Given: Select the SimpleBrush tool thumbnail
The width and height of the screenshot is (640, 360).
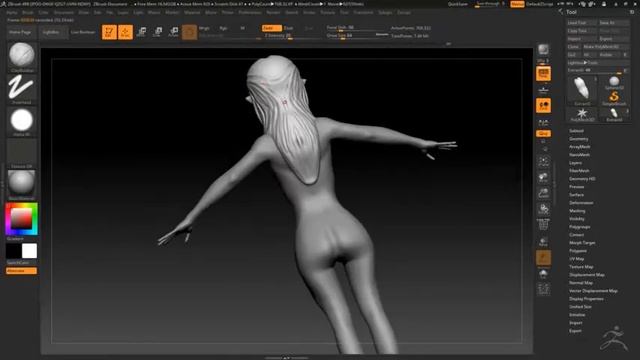Looking at the screenshot, I should 614,98.
